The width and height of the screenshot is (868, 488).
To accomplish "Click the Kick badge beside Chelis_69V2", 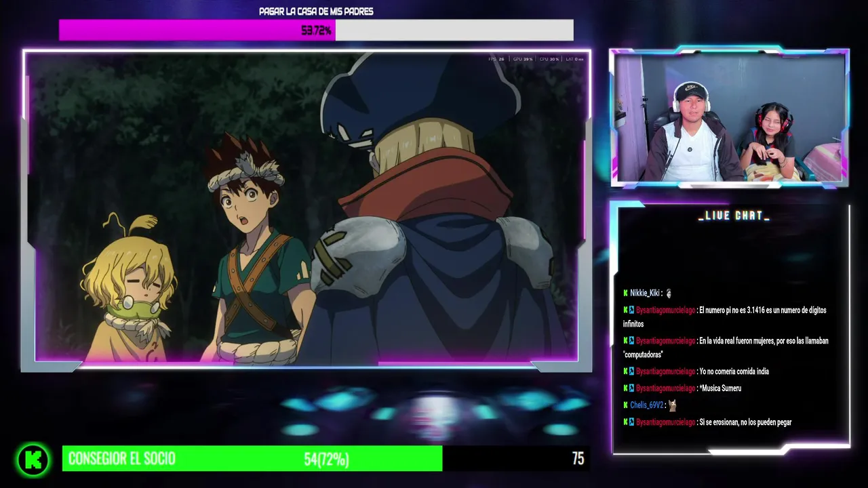I will (626, 405).
